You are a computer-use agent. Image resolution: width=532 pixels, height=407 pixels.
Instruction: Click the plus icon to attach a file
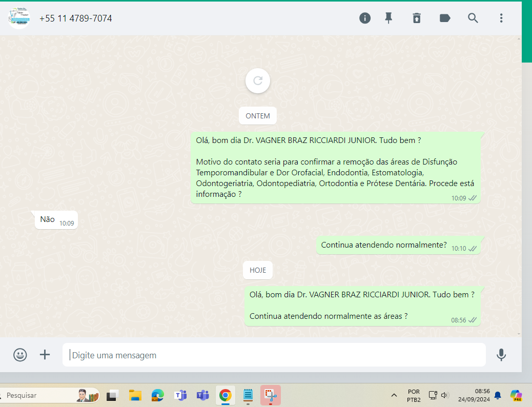45,355
